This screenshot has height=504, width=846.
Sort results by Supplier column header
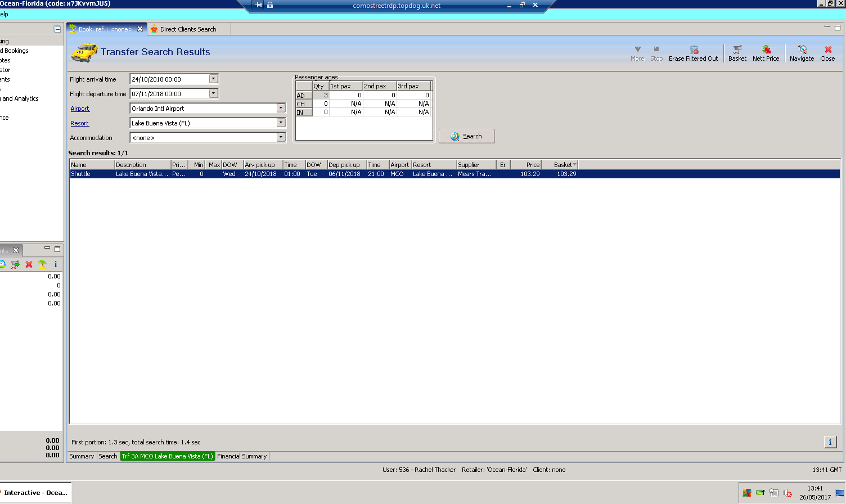476,165
